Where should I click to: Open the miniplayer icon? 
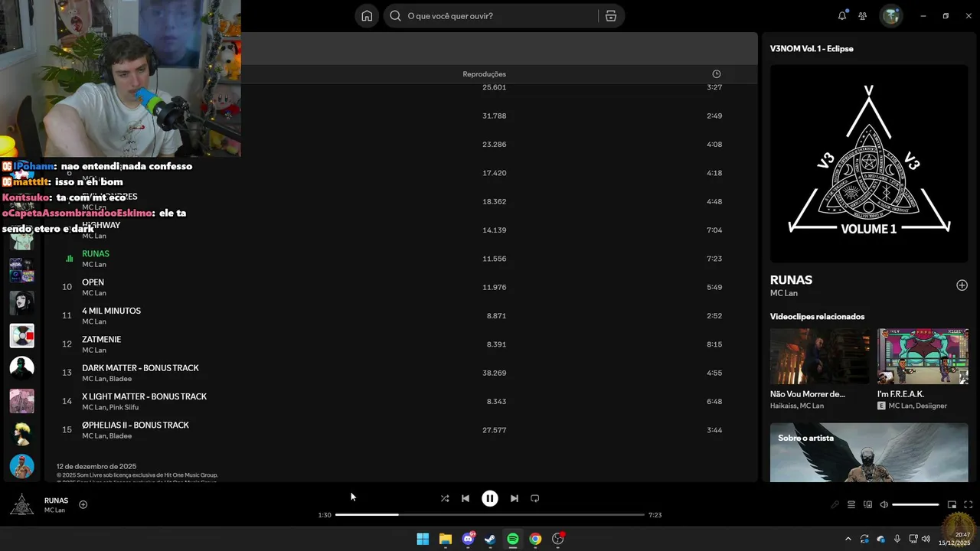(x=952, y=505)
